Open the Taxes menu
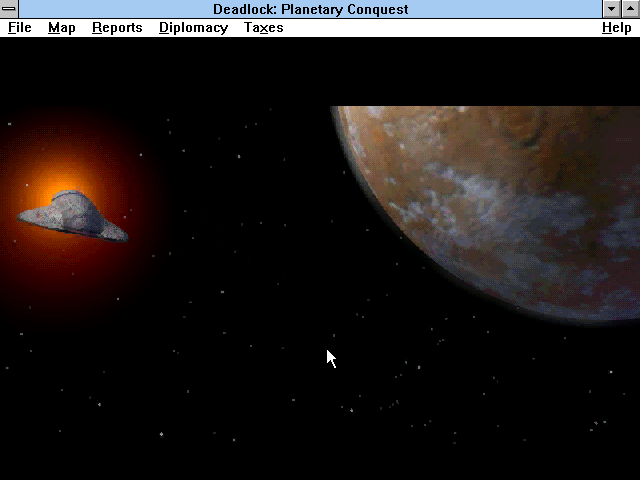The height and width of the screenshot is (480, 640). (x=264, y=28)
